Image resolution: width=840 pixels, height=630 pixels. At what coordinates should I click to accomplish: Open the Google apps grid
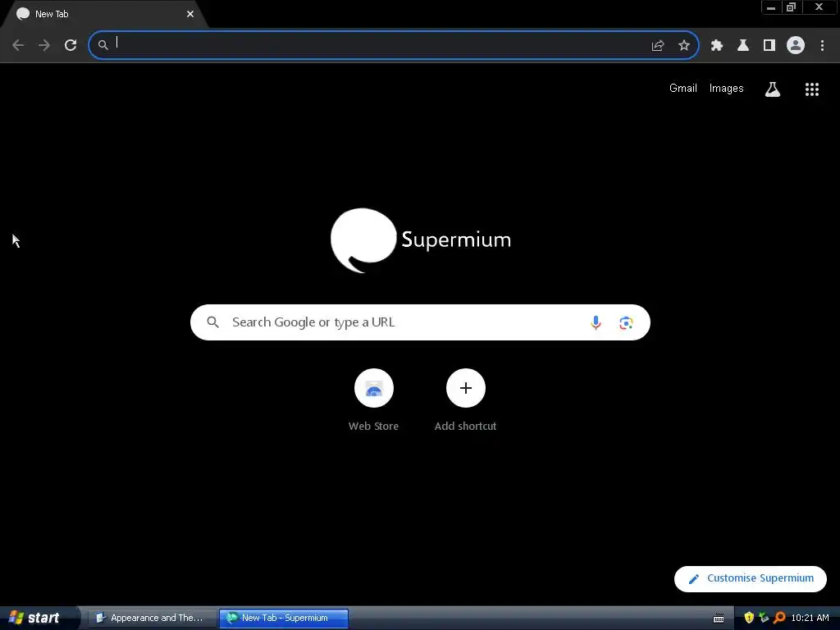pos(811,89)
